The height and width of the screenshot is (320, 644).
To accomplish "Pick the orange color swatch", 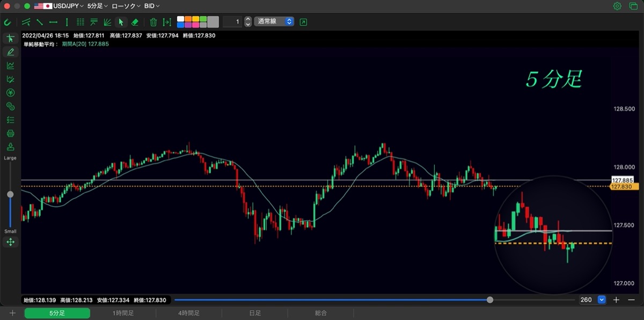I will (188, 19).
